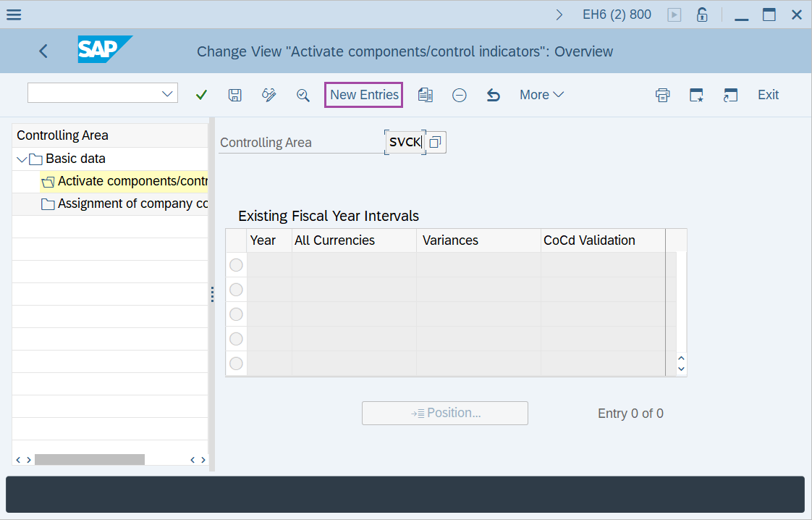Viewport: 812px width, 520px height.
Task: Click the Print icon in toolbar
Action: (662, 95)
